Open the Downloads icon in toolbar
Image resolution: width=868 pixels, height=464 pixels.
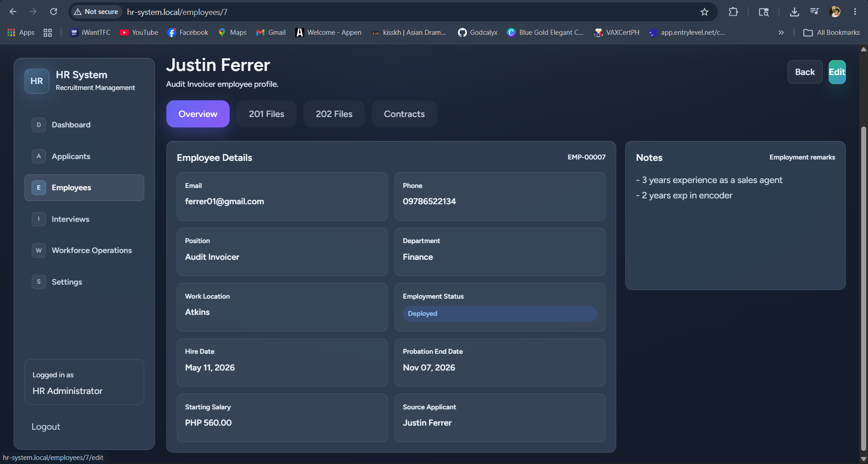tap(794, 12)
